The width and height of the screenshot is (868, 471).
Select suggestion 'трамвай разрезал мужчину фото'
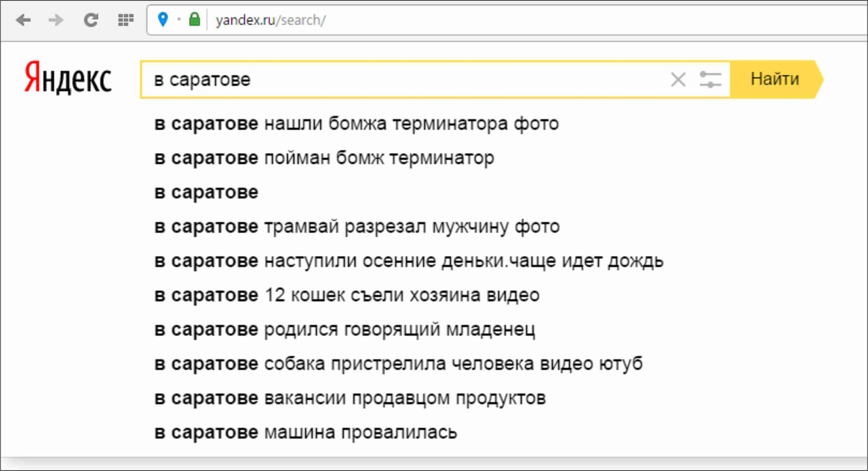point(357,226)
